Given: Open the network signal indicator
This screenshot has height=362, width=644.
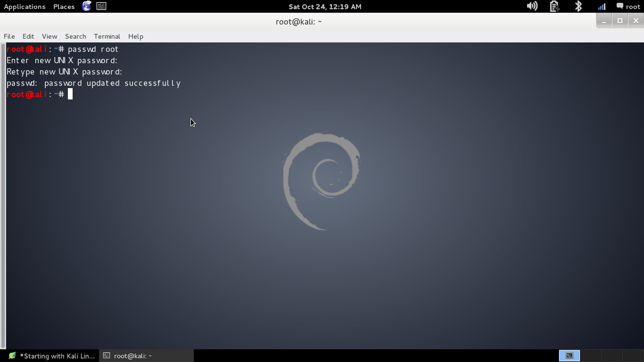Looking at the screenshot, I should coord(602,6).
